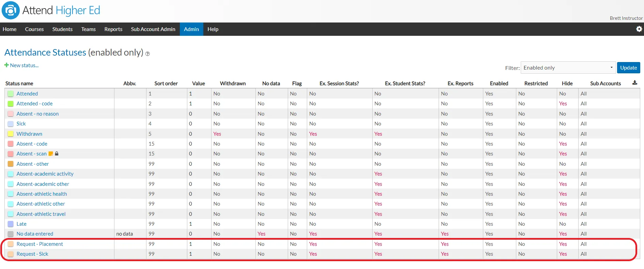Image resolution: width=644 pixels, height=269 pixels.
Task: Click the No data entered status link
Action: point(35,234)
